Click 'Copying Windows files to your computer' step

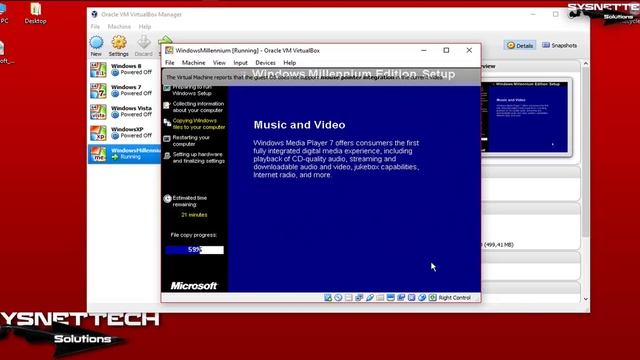(199, 124)
